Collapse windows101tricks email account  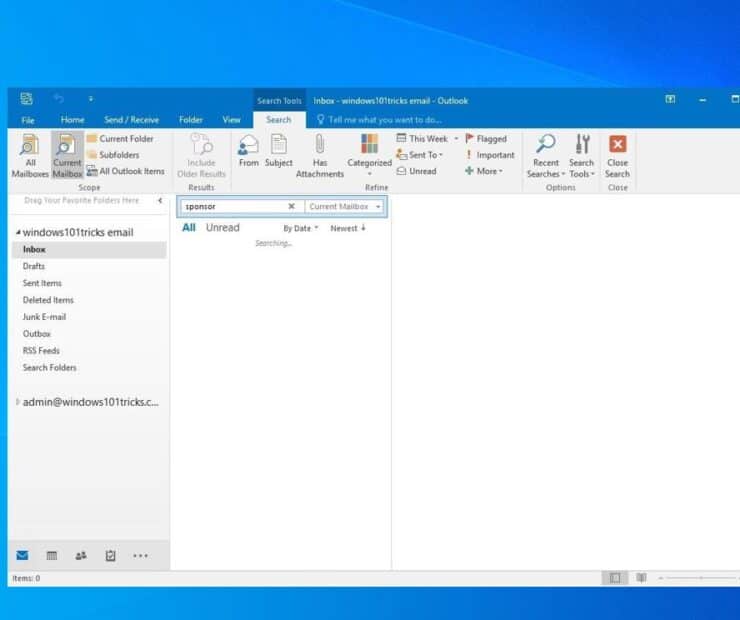pos(18,232)
